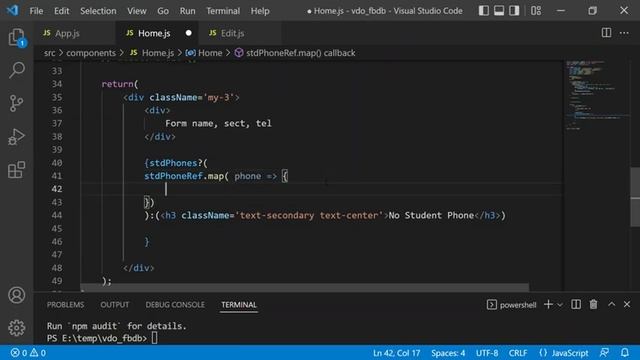Select the DEBUG CONSOLE panel tab
The image size is (640, 360).
(x=175, y=304)
